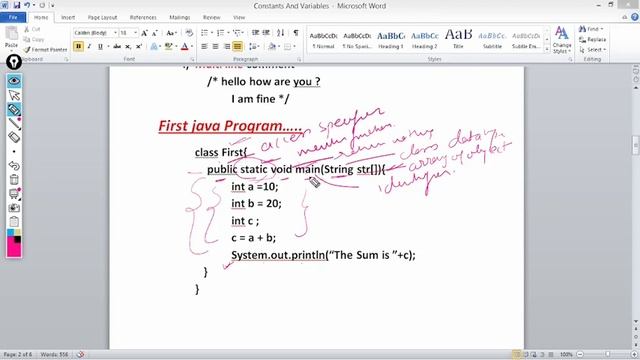
Task: Click the Decrease Indent icon
Action: coord(256,33)
